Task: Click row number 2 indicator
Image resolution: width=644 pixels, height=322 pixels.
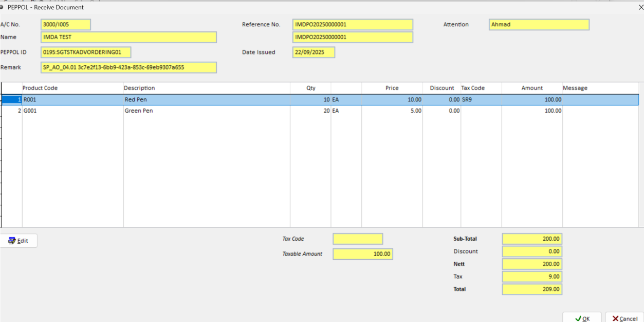Action: pos(11,111)
